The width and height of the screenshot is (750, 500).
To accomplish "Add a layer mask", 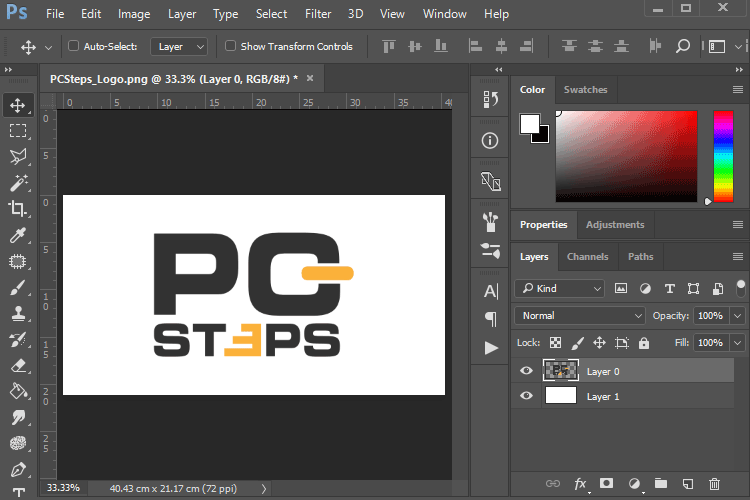I will (607, 483).
